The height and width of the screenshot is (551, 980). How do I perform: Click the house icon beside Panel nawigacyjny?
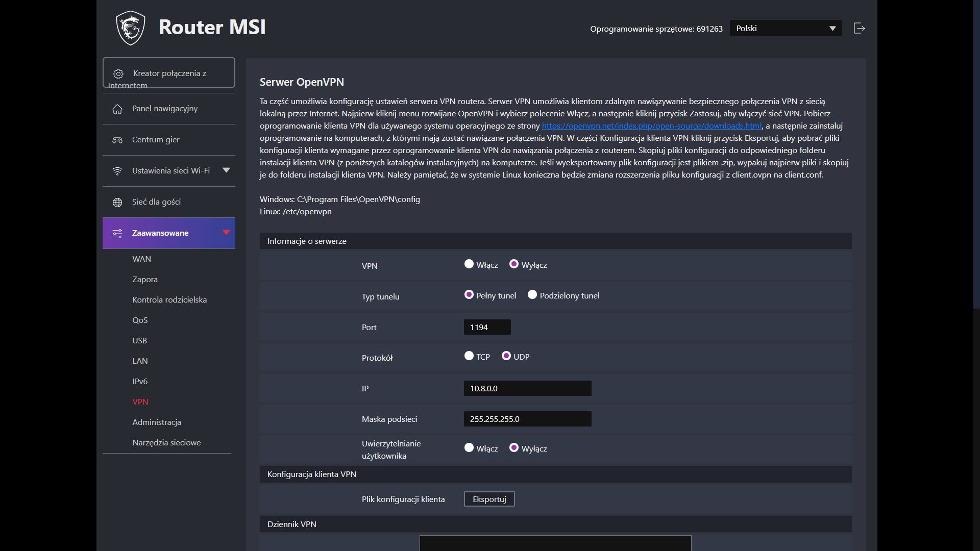click(117, 109)
